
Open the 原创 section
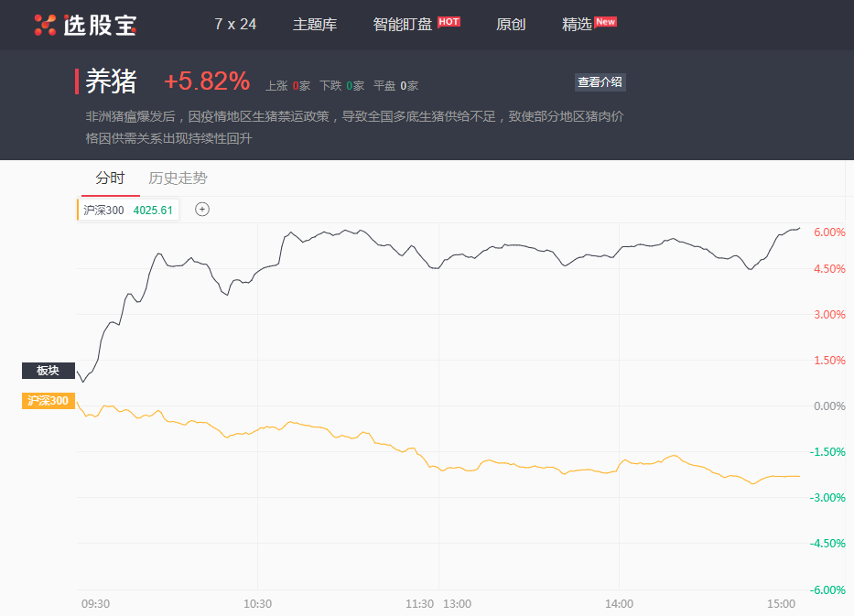click(x=511, y=25)
